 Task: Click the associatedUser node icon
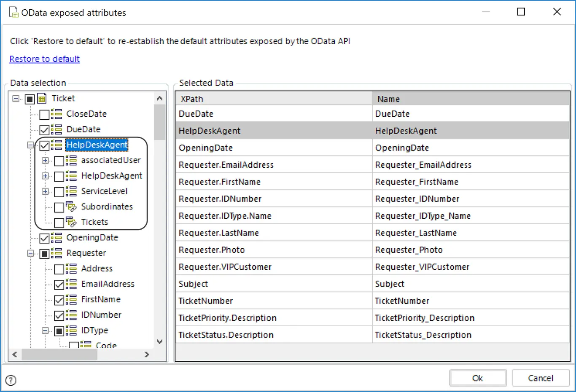(x=71, y=161)
